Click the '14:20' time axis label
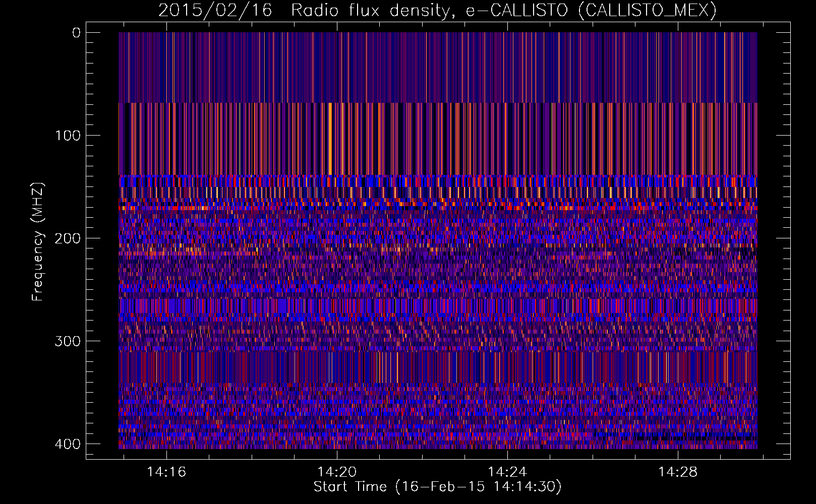The width and height of the screenshot is (816, 504). (x=337, y=472)
